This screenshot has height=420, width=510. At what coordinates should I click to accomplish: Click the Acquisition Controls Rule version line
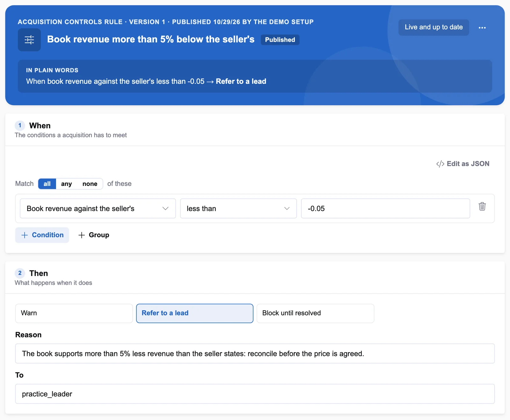tap(166, 22)
